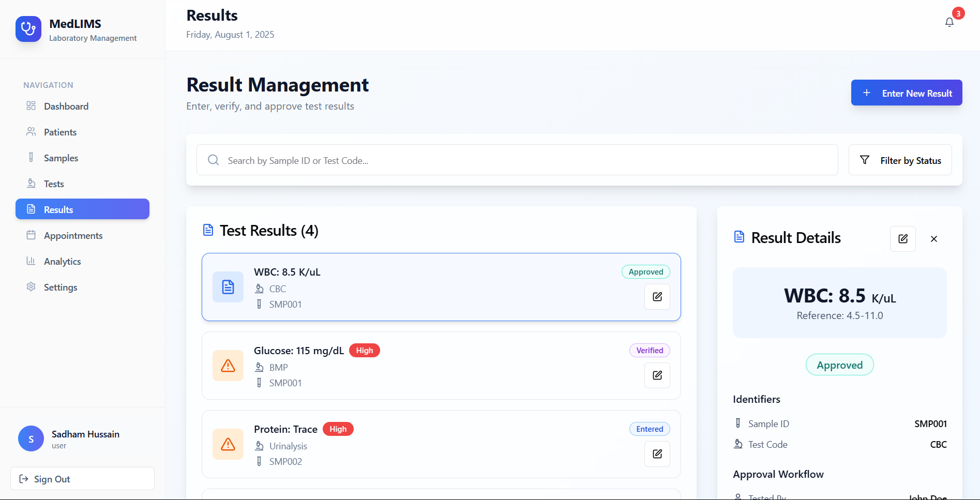Select the Glucose: 115 mg/dL result card
980x500 pixels.
[441, 366]
